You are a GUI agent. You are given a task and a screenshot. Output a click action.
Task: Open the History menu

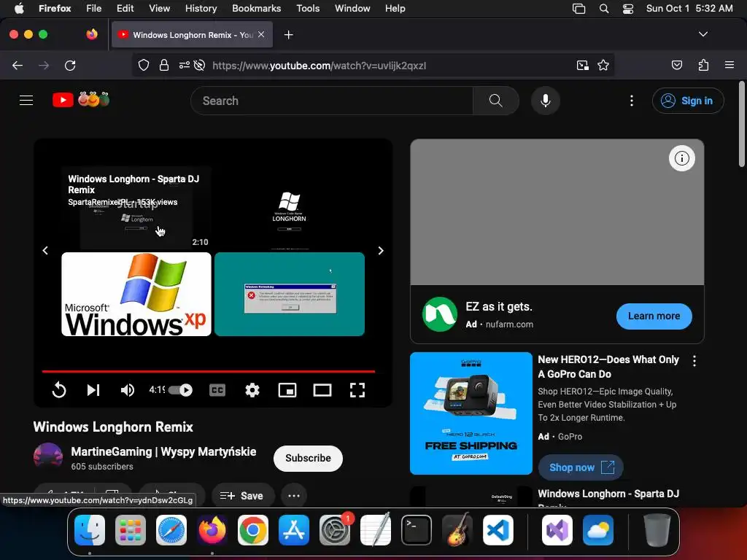pos(201,9)
